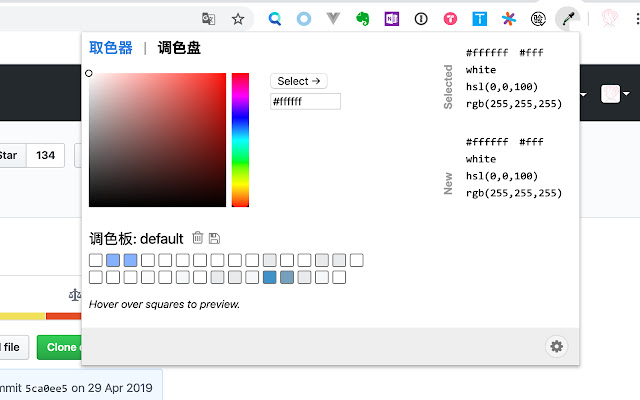Click the New #ffffff hex value

[487, 142]
